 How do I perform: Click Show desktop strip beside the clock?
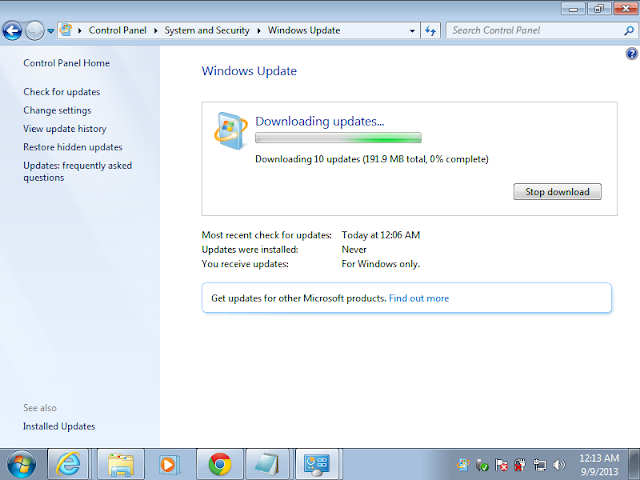point(634,464)
